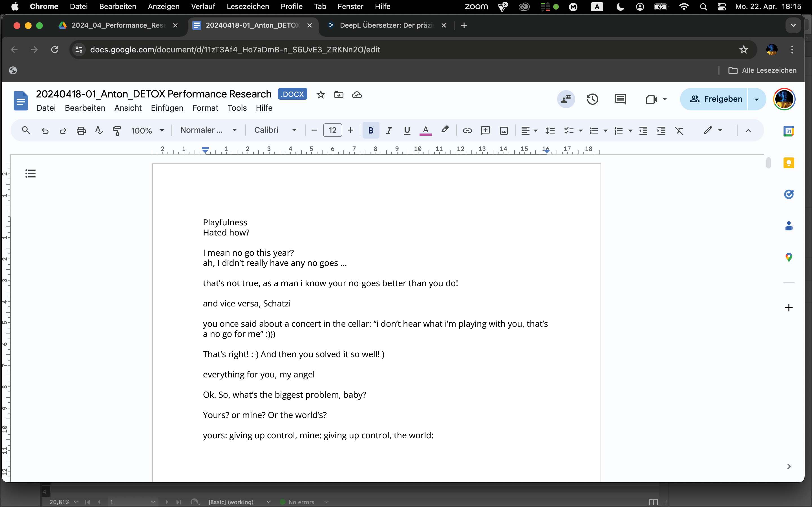Open Google Keep in side panel

[789, 163]
